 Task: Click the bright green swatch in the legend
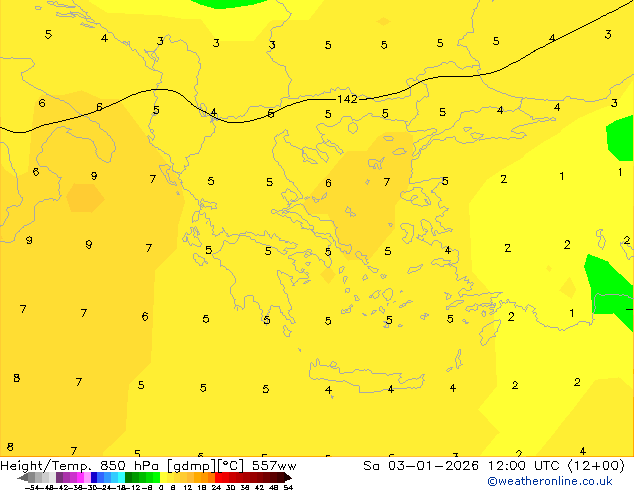tap(156, 477)
